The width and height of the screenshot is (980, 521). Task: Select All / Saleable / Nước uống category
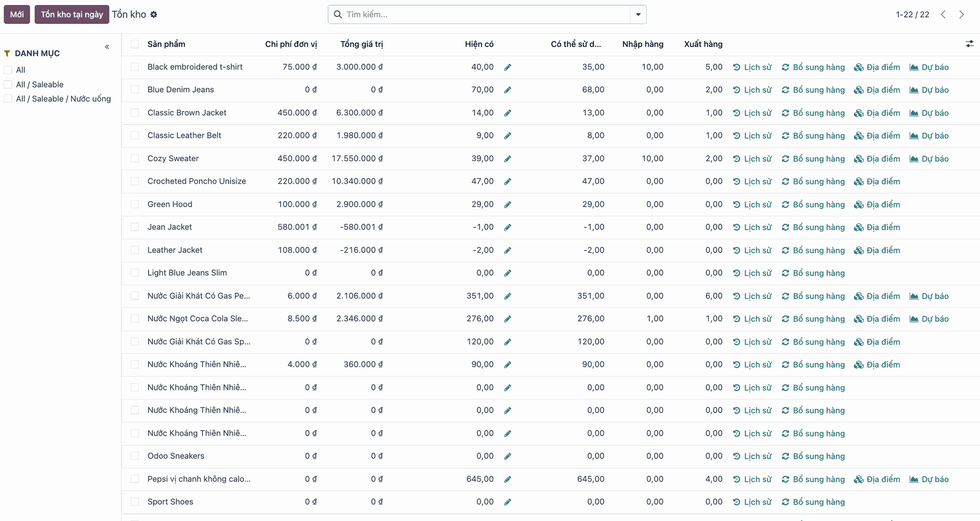coord(8,99)
